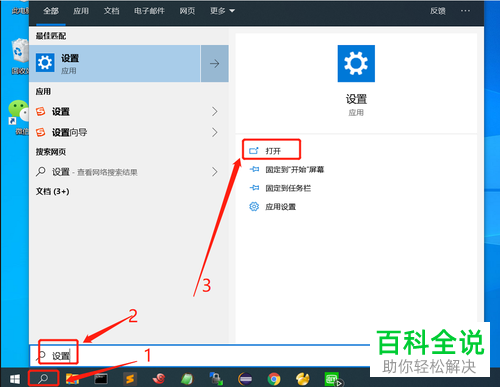500x387 pixels.
Task: Click the 应用 section heading in results
Action: pyautogui.click(x=43, y=91)
